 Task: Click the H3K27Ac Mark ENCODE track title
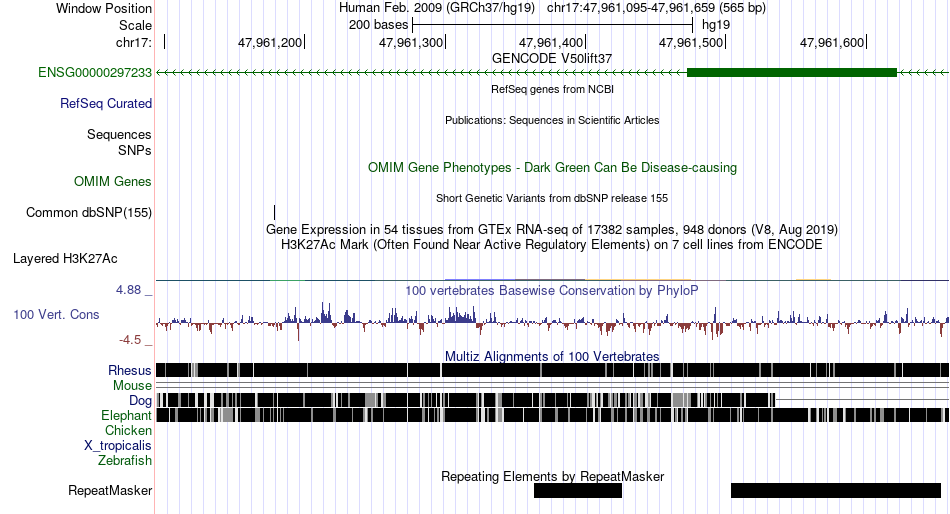pyautogui.click(x=552, y=245)
